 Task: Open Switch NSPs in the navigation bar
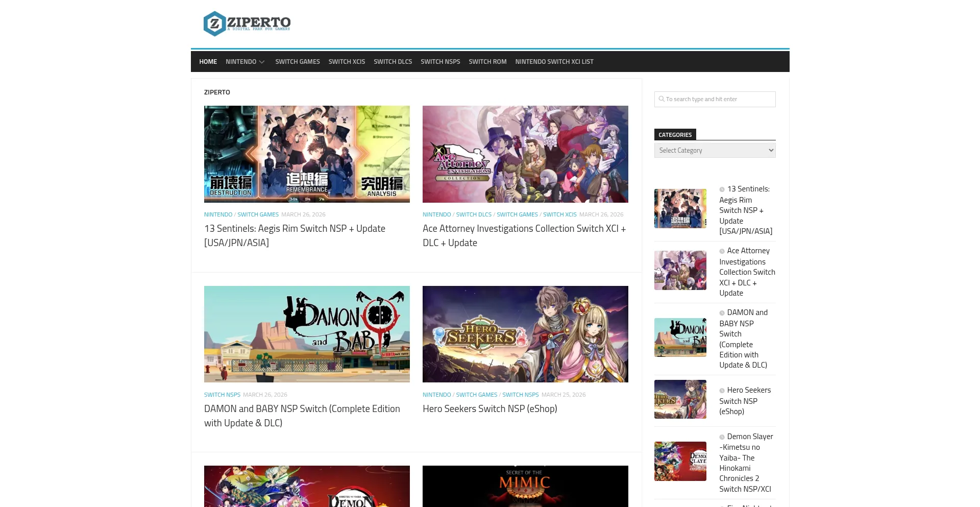(440, 62)
